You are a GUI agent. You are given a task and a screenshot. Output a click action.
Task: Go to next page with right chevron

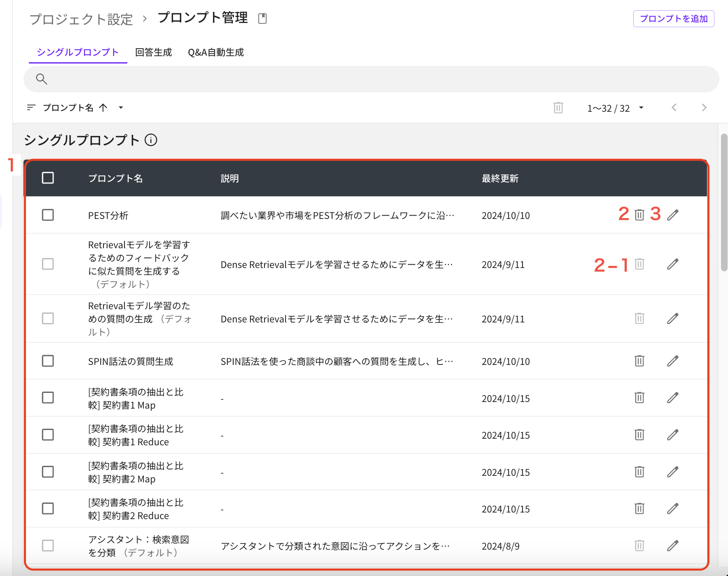pyautogui.click(x=704, y=108)
